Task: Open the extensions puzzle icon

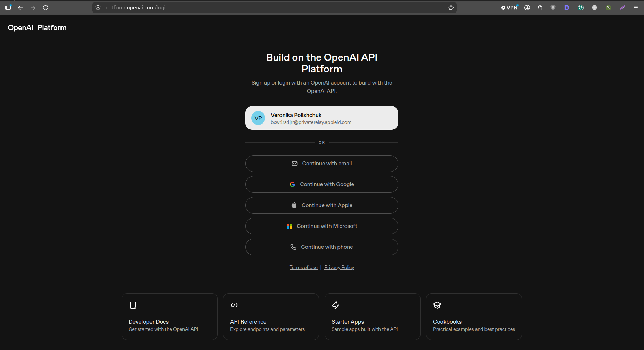Action: [x=540, y=8]
